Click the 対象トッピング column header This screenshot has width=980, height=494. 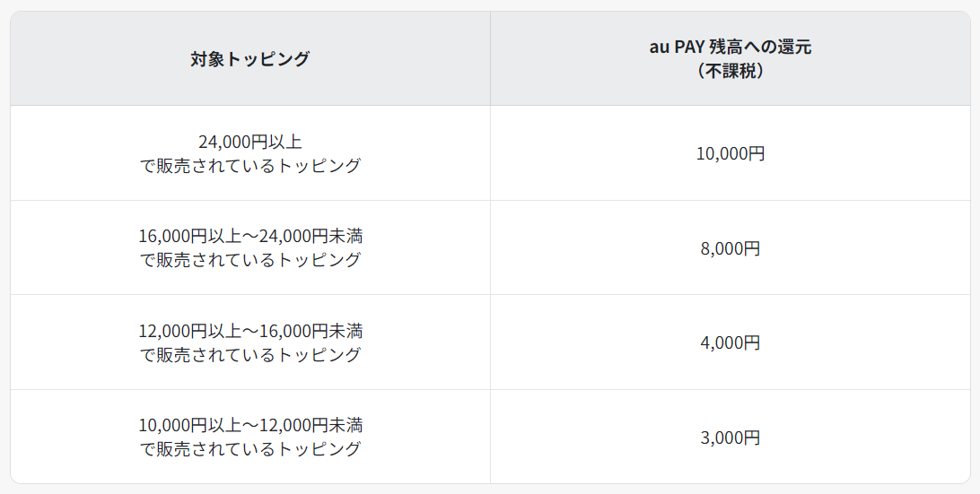pos(250,58)
